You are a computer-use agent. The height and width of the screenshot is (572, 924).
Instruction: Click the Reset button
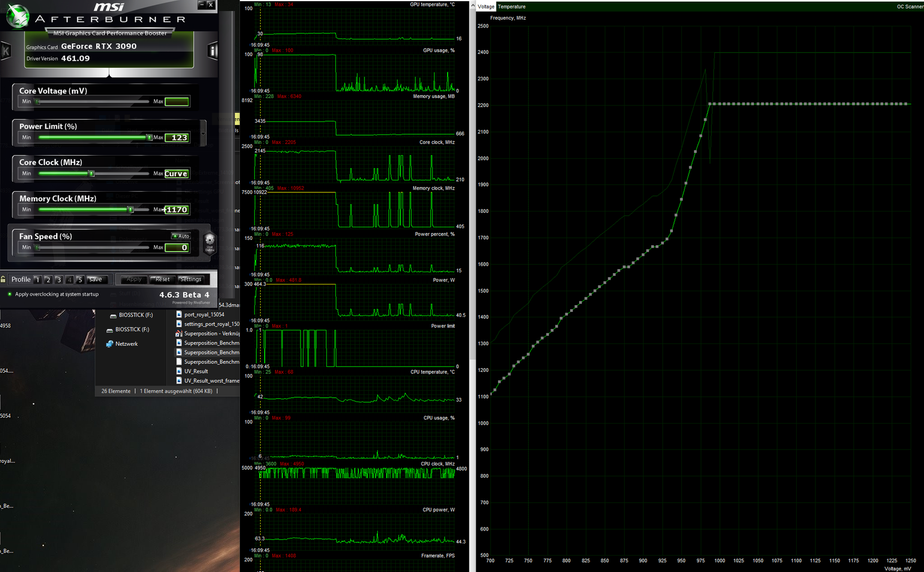tap(163, 279)
